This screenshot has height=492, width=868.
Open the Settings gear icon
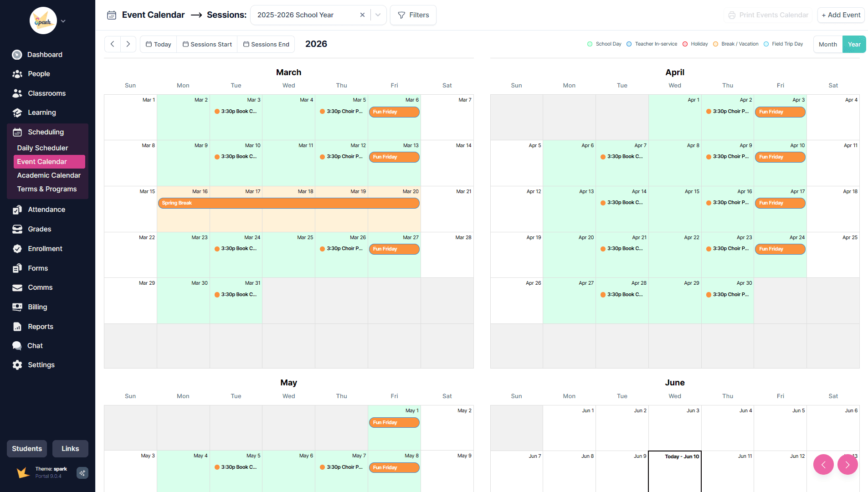click(x=17, y=365)
